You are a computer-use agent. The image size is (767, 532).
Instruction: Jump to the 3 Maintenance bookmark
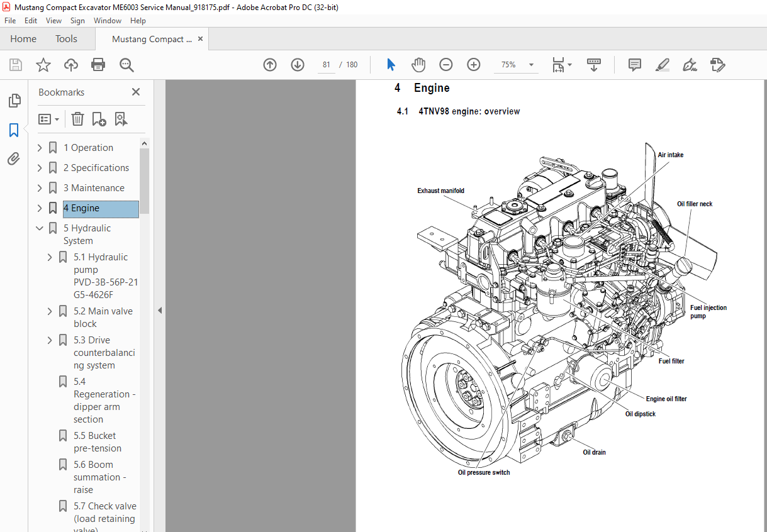point(94,188)
